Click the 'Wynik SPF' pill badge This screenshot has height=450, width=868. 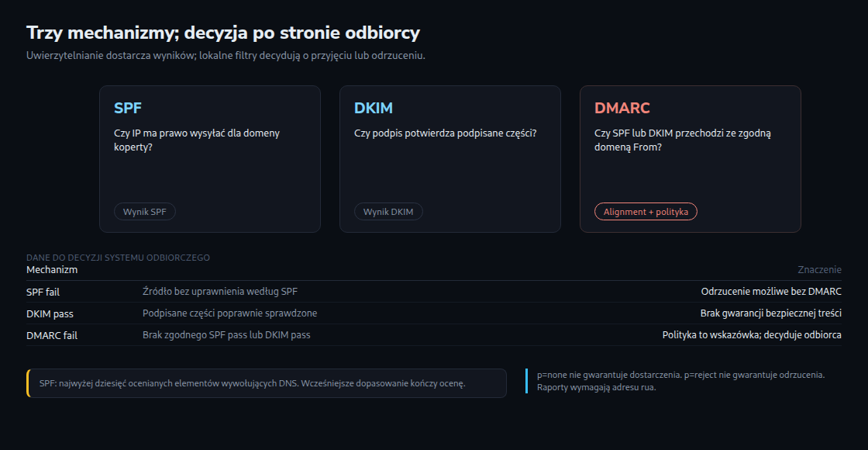point(144,212)
